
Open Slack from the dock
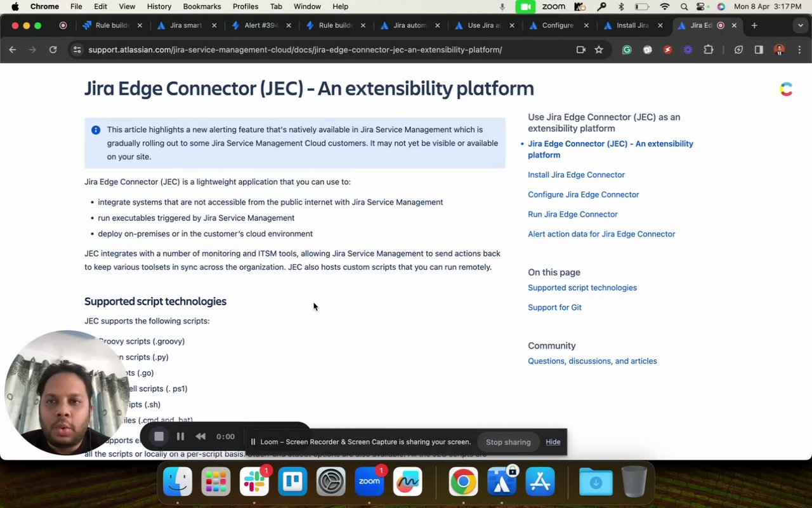[254, 481]
